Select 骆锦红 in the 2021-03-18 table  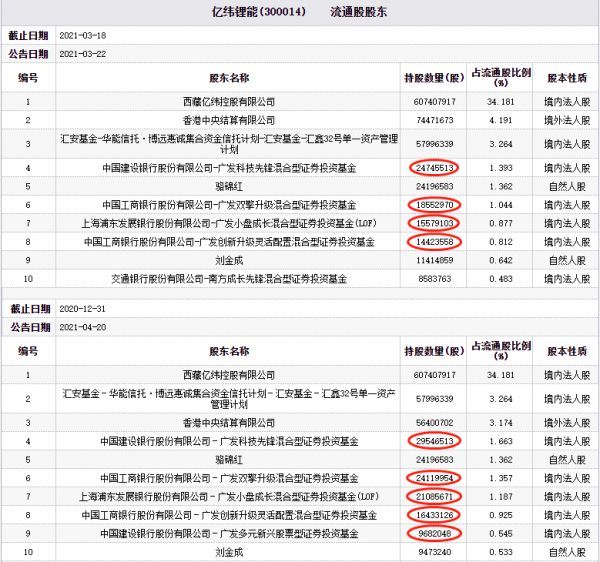pyautogui.click(x=229, y=186)
